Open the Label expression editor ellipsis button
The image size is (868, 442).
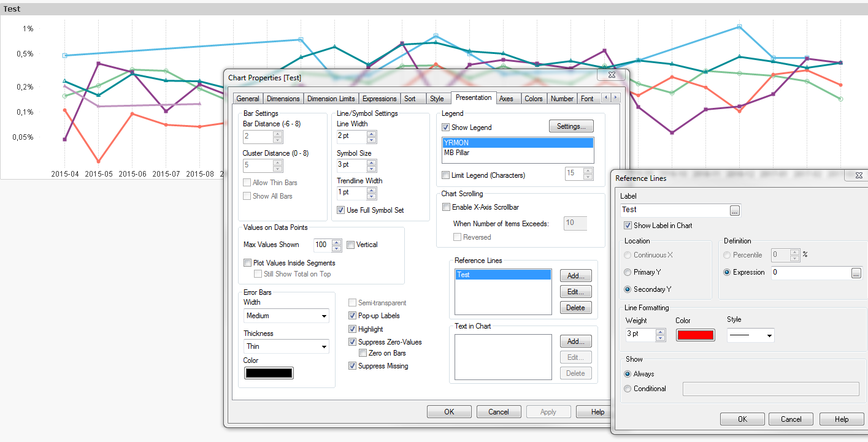[735, 210]
